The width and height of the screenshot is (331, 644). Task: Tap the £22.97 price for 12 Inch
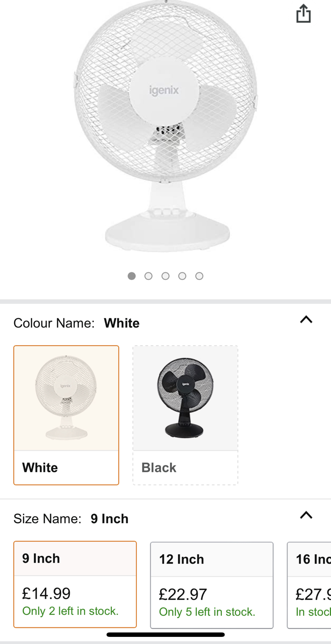coord(183,594)
